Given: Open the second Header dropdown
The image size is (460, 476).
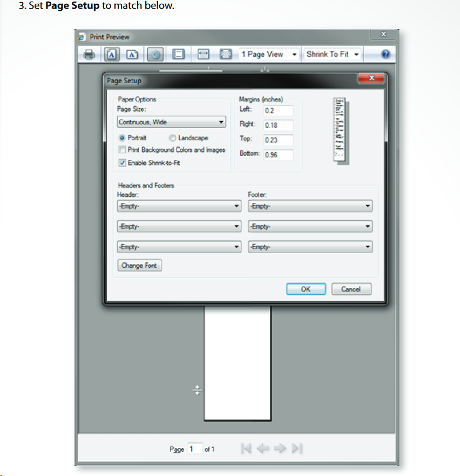Looking at the screenshot, I should [x=179, y=227].
